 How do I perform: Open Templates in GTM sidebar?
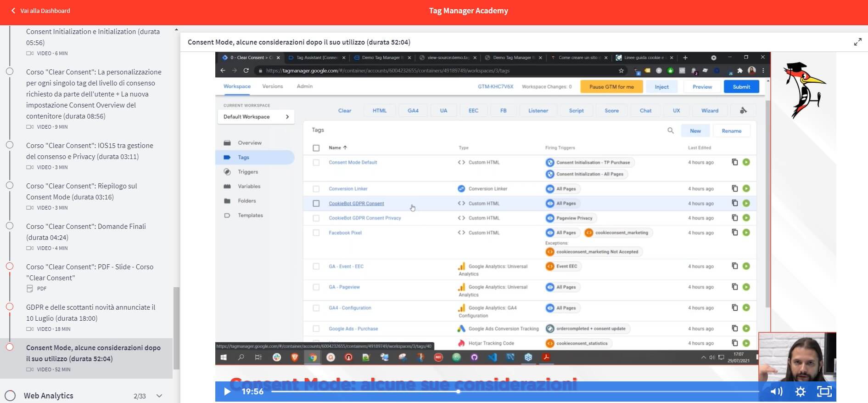(250, 215)
